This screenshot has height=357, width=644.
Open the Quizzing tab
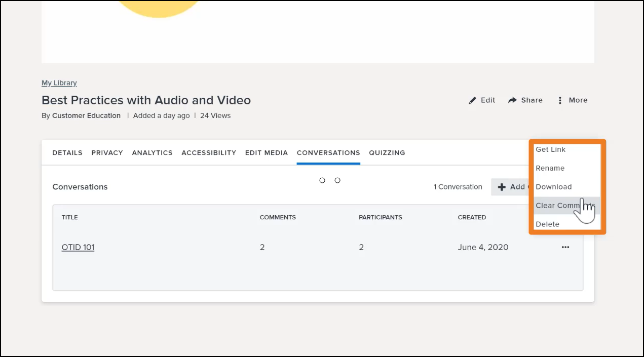387,152
